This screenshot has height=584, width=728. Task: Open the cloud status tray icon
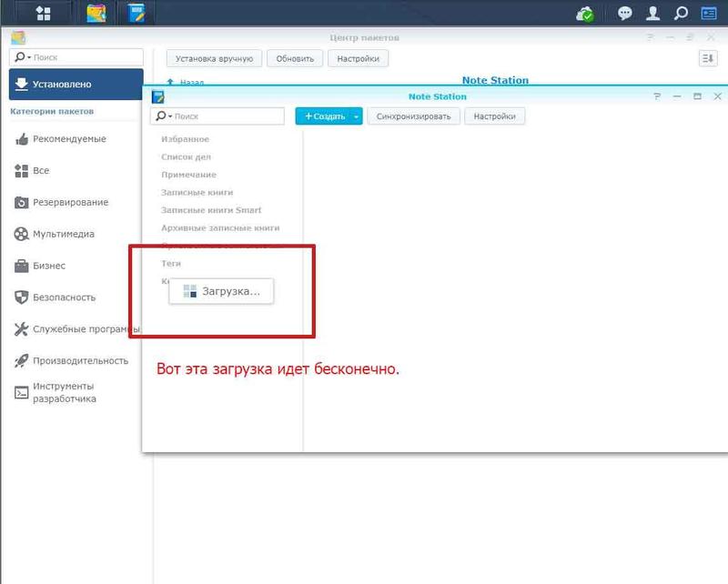tap(584, 14)
